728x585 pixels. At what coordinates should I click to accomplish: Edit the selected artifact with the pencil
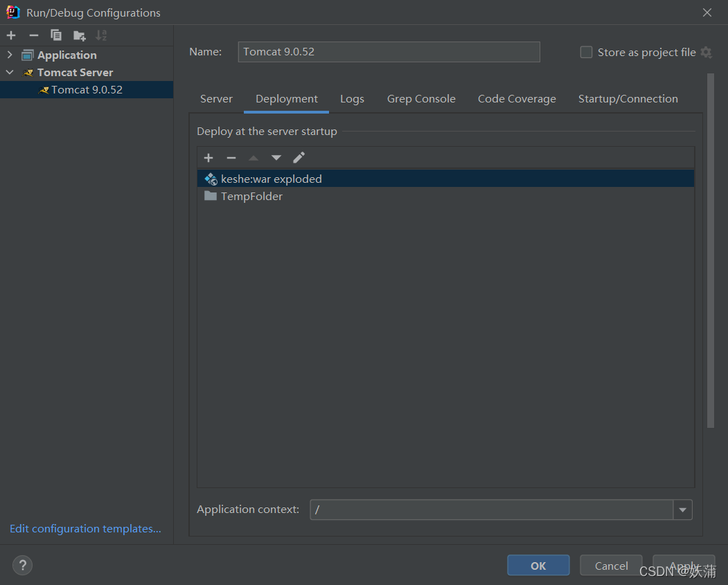coord(299,158)
